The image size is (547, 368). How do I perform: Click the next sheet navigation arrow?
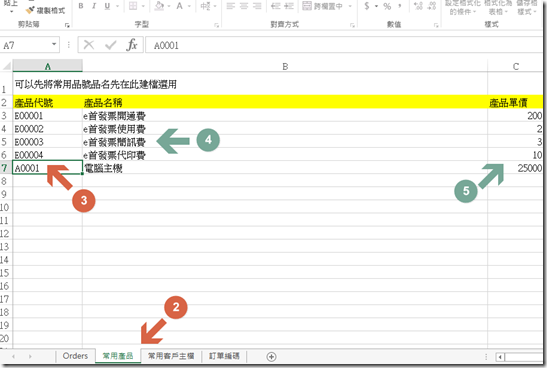coord(30,356)
